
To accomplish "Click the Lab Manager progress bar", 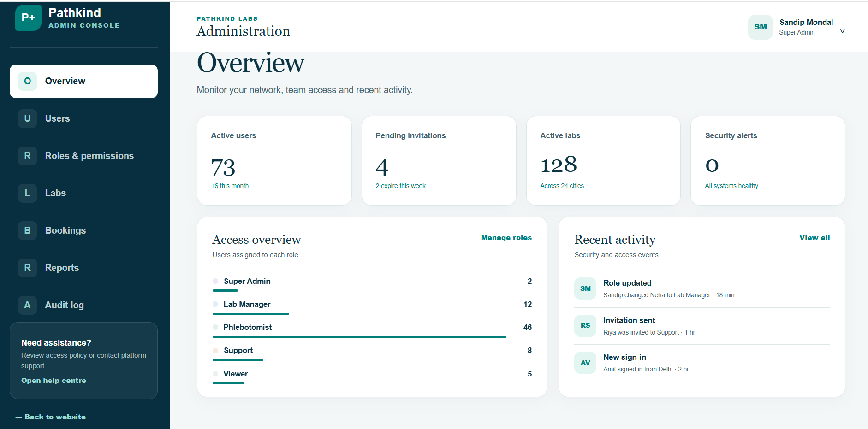I will click(251, 314).
